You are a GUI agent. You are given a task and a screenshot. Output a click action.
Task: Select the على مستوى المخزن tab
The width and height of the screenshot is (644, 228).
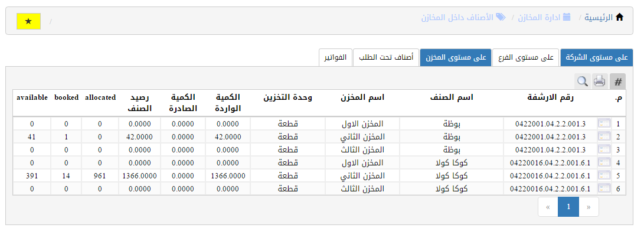pos(456,57)
